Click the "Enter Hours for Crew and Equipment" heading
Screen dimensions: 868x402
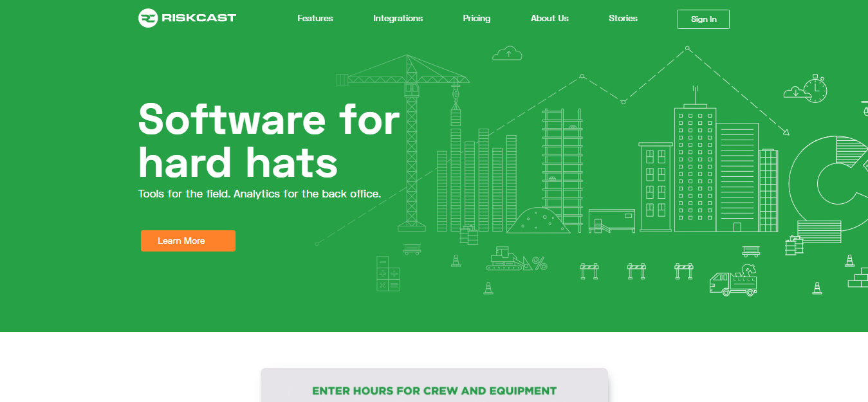click(434, 390)
